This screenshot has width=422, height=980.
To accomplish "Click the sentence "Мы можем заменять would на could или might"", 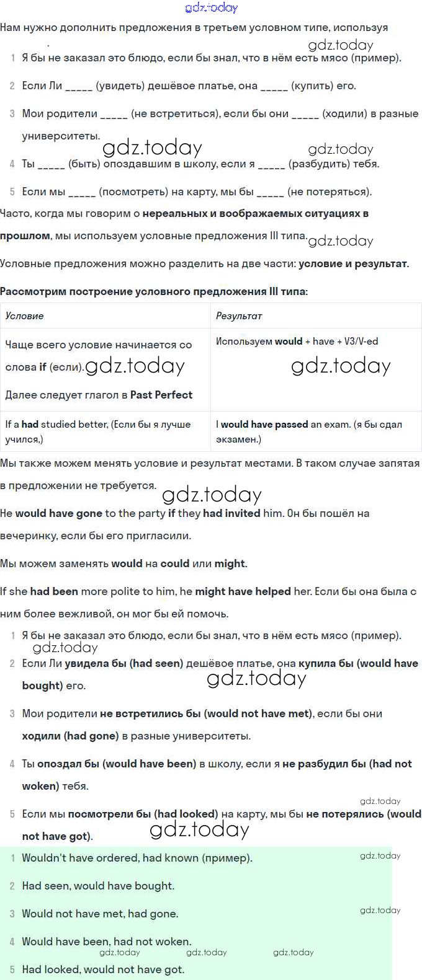I will pyautogui.click(x=123, y=563).
